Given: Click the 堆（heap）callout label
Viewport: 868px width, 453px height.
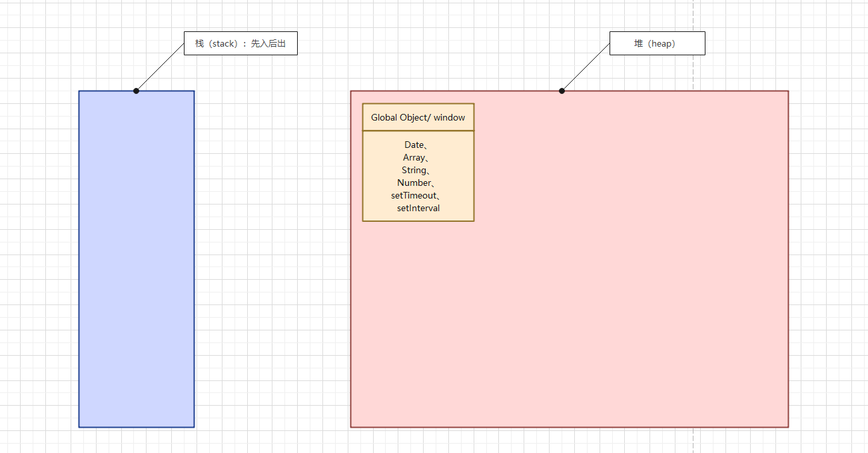Looking at the screenshot, I should click(657, 43).
